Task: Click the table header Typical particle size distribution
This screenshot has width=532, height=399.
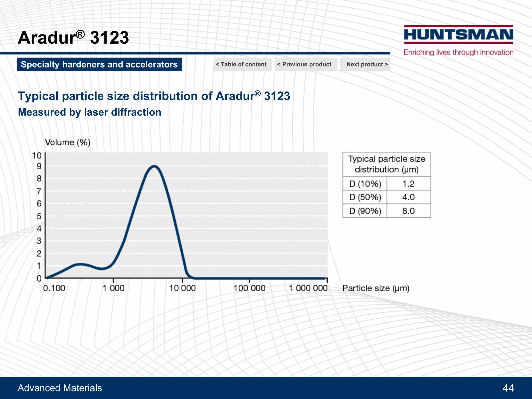Action: pyautogui.click(x=387, y=164)
